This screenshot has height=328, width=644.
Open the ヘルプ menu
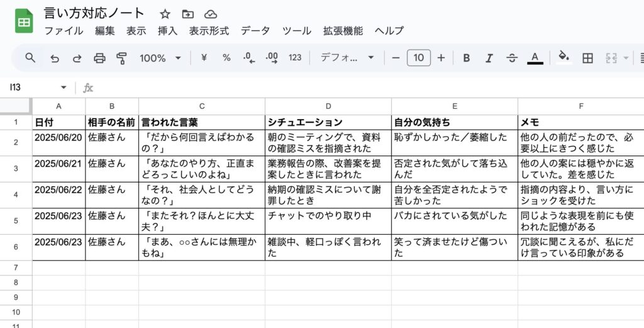tap(389, 31)
